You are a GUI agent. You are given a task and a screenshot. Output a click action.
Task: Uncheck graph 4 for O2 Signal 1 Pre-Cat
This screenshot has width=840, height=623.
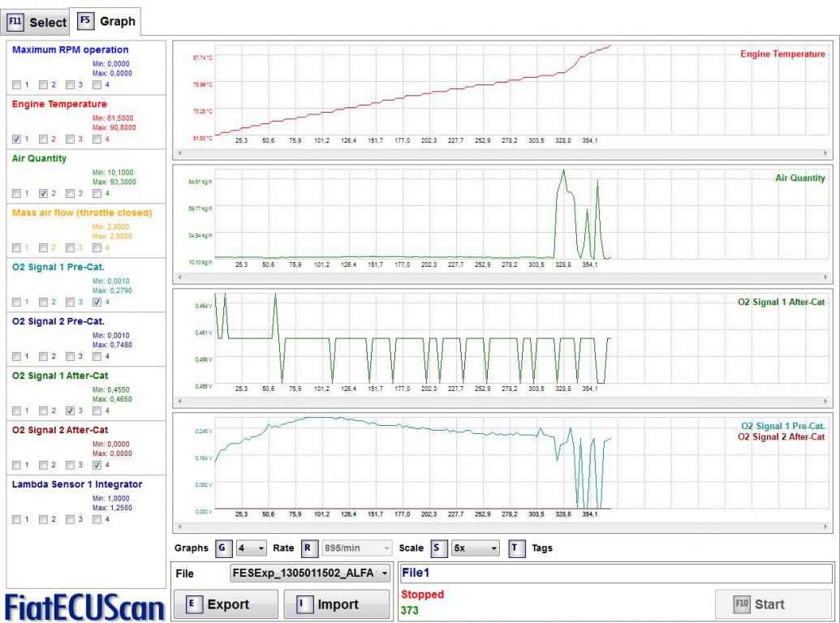point(97,302)
